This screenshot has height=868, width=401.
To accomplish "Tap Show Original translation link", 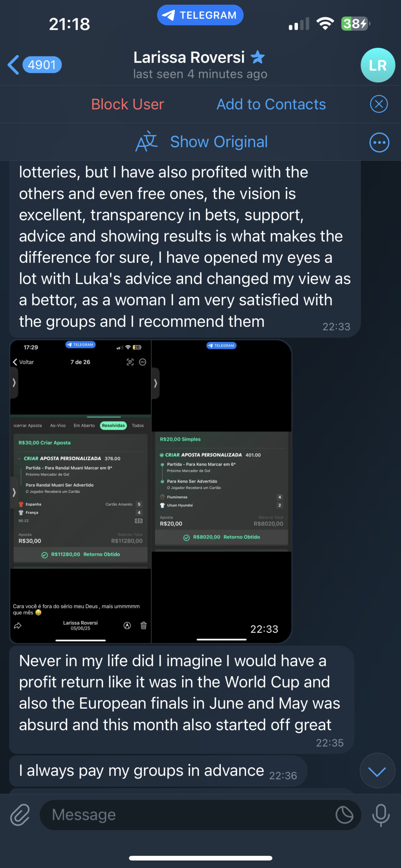I will [x=219, y=142].
